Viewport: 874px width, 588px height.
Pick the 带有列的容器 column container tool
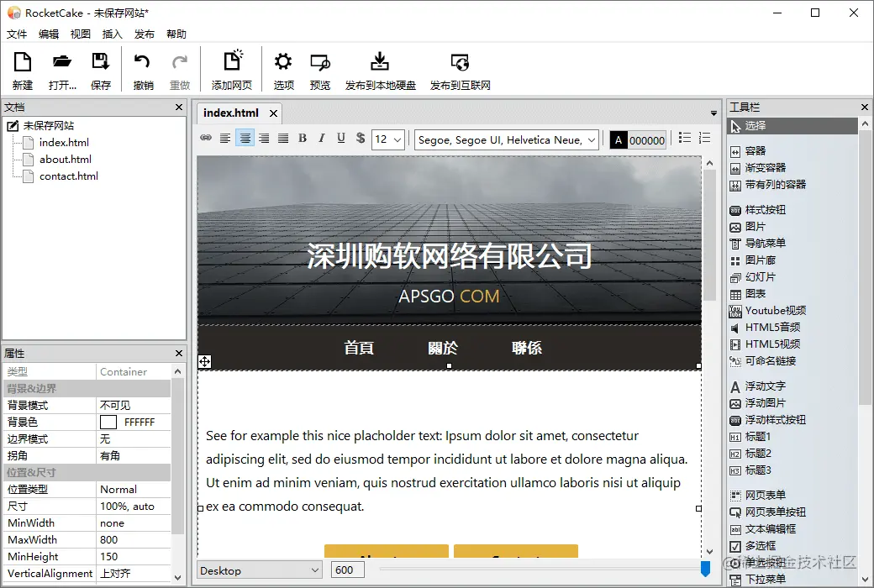(775, 185)
